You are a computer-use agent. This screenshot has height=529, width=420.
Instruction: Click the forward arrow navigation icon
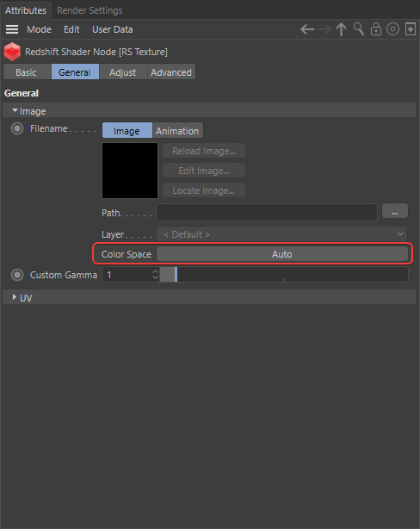(324, 29)
